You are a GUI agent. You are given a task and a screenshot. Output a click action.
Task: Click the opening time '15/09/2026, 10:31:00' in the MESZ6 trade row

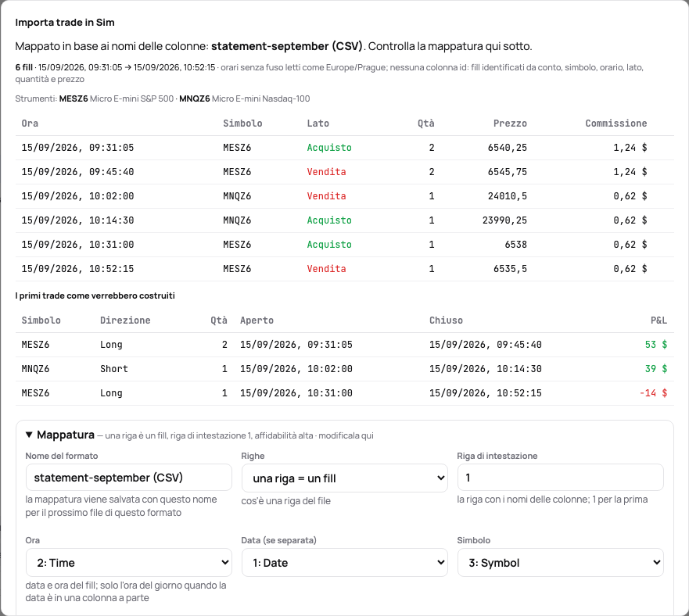(296, 392)
